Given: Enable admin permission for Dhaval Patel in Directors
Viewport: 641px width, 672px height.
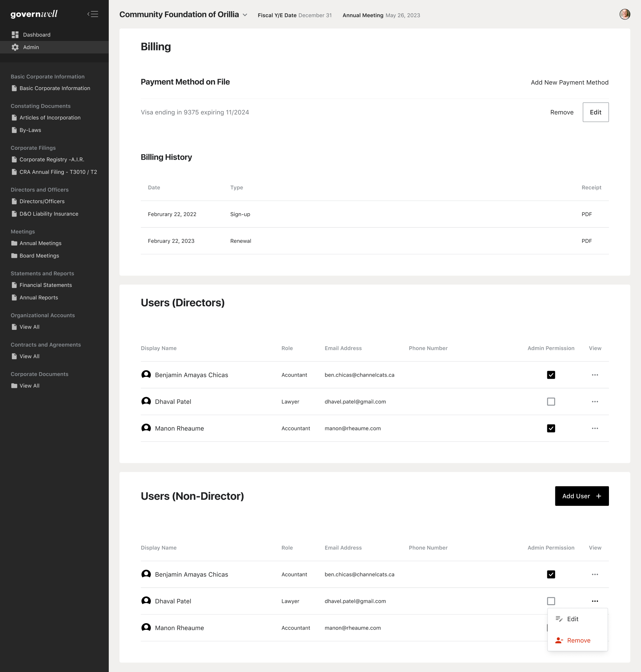Looking at the screenshot, I should click(x=551, y=401).
